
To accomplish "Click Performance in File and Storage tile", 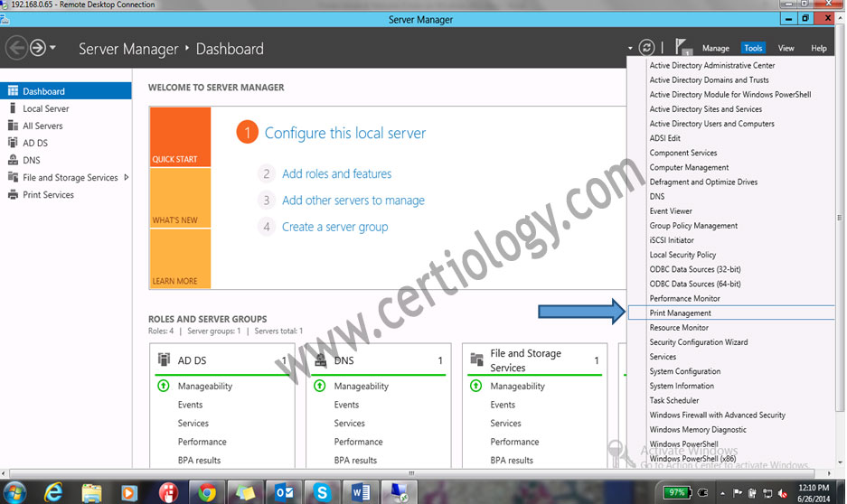I will pyautogui.click(x=514, y=442).
